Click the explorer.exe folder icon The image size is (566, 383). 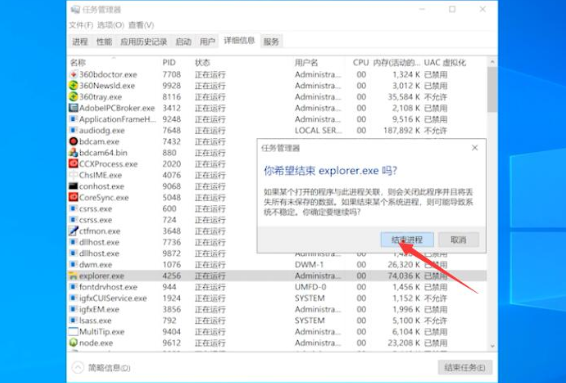point(73,276)
